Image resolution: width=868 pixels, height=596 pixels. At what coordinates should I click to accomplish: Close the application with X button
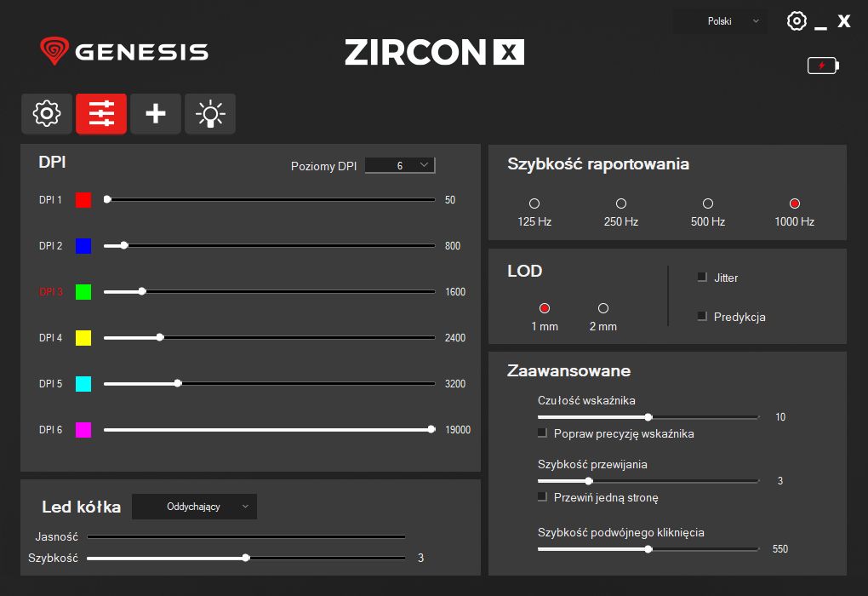tap(844, 21)
